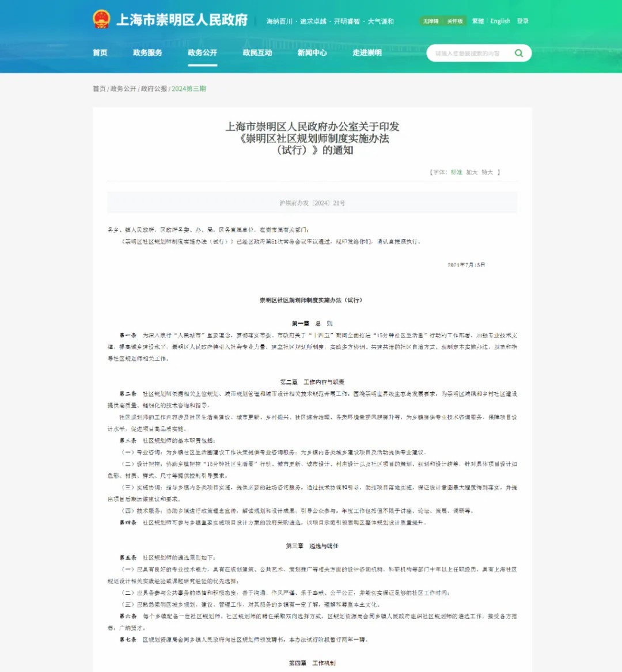Click the 登录 login link
Image resolution: width=622 pixels, height=672 pixels.
[x=522, y=21]
